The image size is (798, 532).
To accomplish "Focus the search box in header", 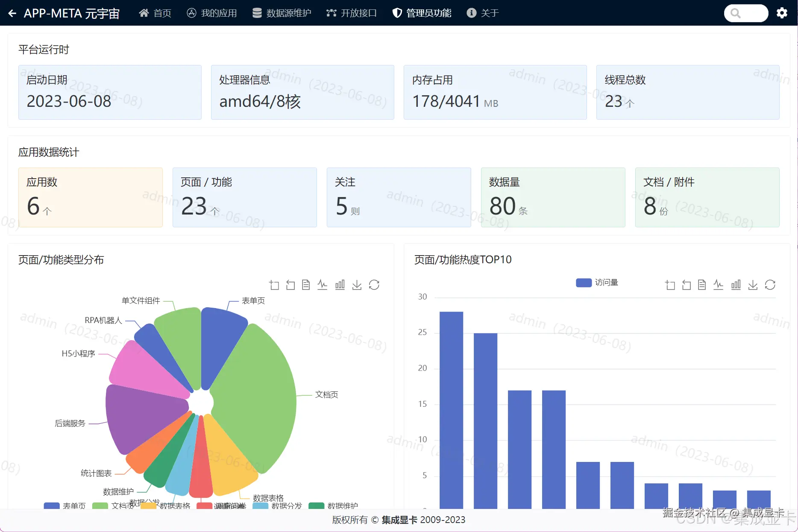I will [746, 13].
